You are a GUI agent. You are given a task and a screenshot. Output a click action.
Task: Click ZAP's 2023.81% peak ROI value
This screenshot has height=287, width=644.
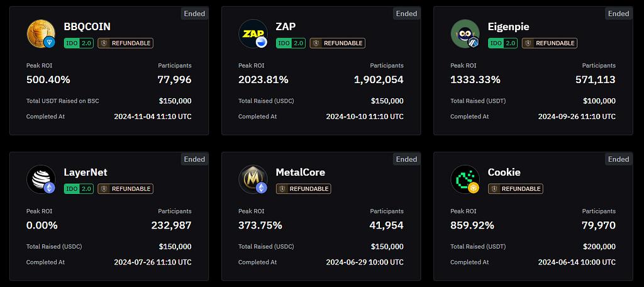tap(264, 80)
